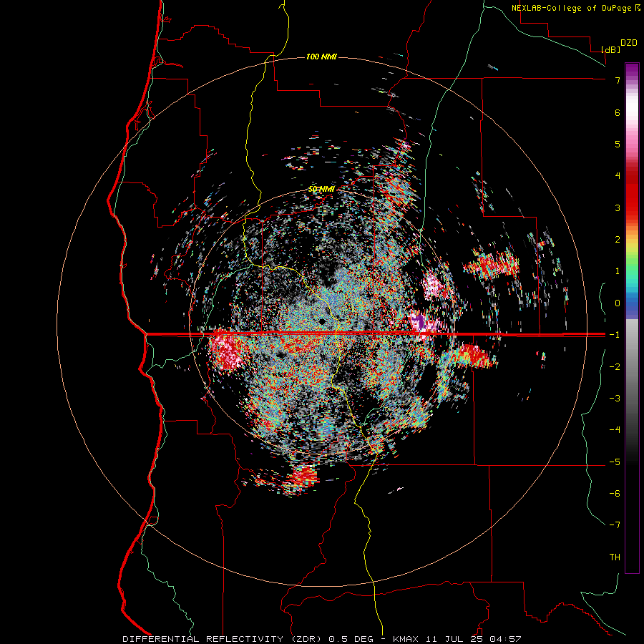Click the 11 JUL 25 date text
The width and height of the screenshot is (644, 644).
(x=454, y=639)
